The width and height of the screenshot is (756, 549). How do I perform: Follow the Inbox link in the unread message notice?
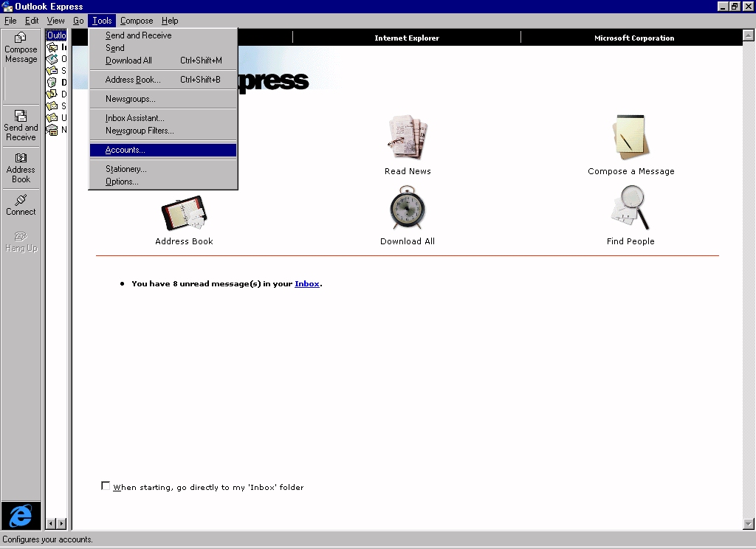pos(306,283)
